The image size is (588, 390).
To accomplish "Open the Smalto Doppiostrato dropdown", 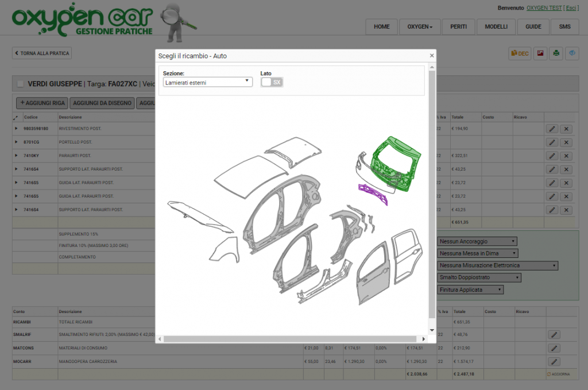I will point(479,277).
